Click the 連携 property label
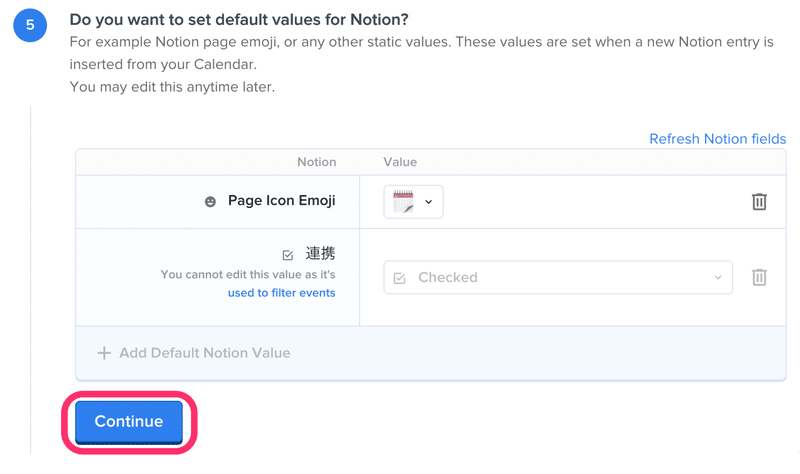800x474 pixels. point(320,253)
